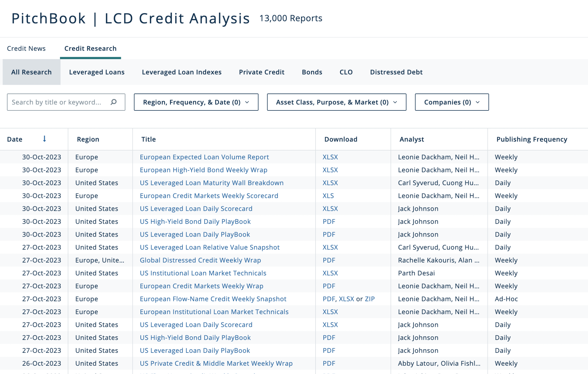Expand Region, Frequency, & Date filter
The image size is (588, 374).
[x=196, y=102]
